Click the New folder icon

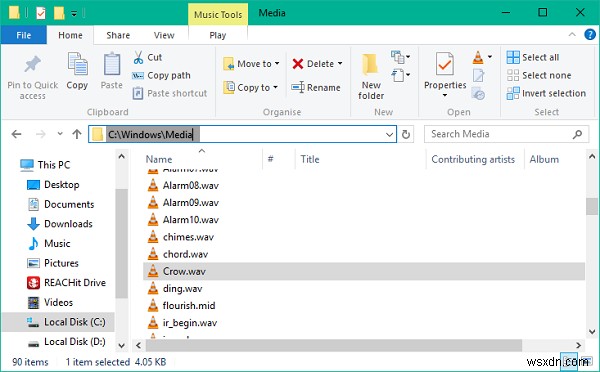click(x=370, y=64)
